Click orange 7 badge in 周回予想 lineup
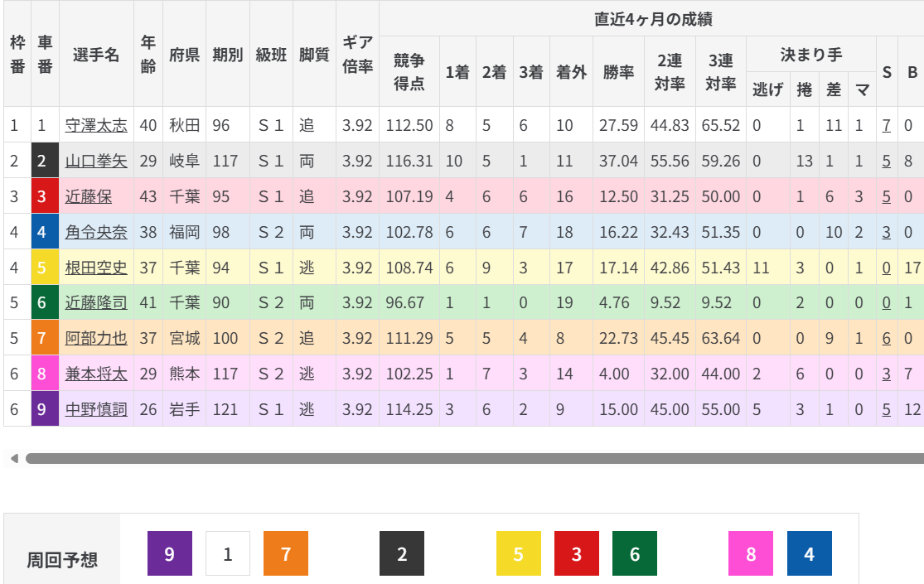The width and height of the screenshot is (924, 584). 286,553
